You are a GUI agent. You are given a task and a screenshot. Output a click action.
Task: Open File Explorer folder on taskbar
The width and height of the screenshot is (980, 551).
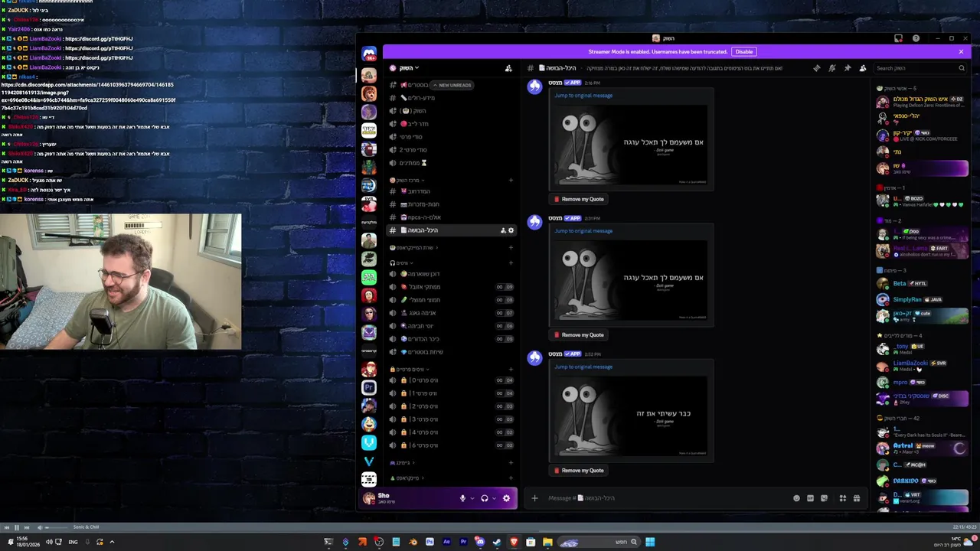click(547, 542)
